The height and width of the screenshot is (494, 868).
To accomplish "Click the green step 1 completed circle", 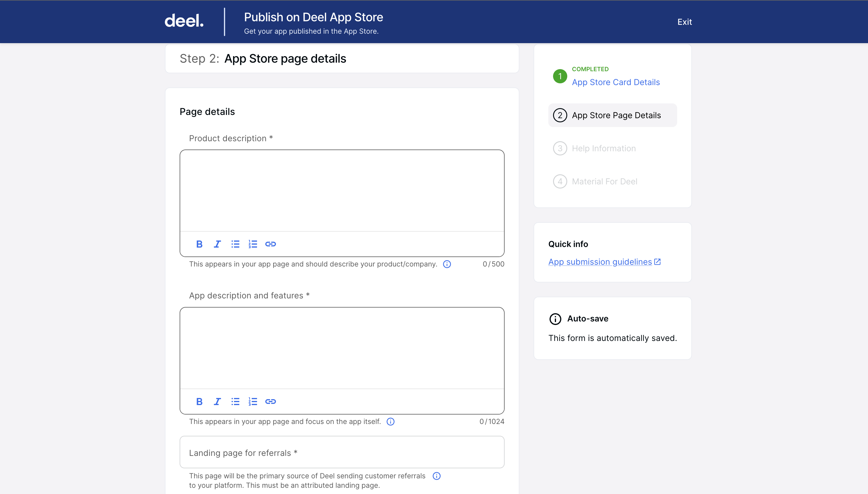I will tap(560, 76).
